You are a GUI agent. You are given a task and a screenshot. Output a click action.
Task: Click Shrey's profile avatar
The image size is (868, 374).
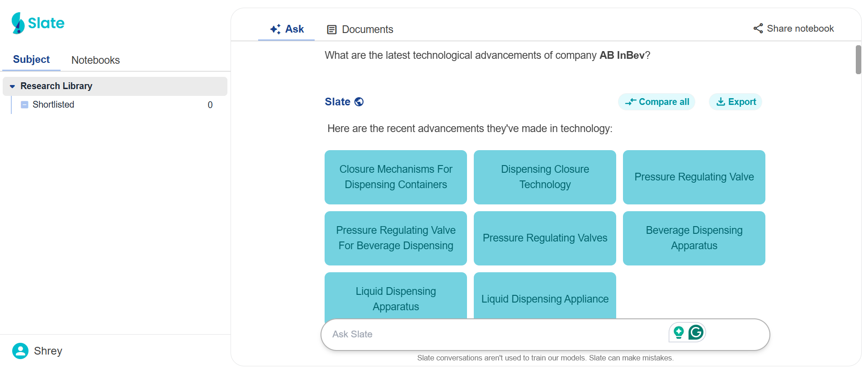point(19,350)
